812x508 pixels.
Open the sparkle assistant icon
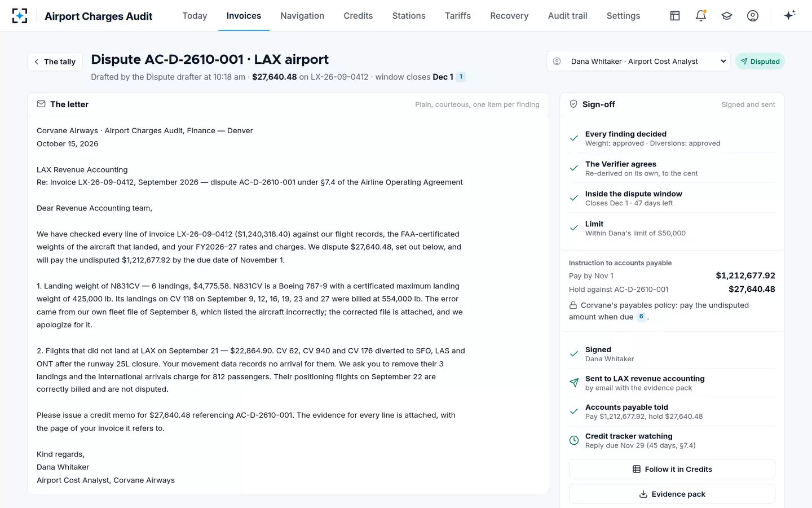click(x=789, y=15)
